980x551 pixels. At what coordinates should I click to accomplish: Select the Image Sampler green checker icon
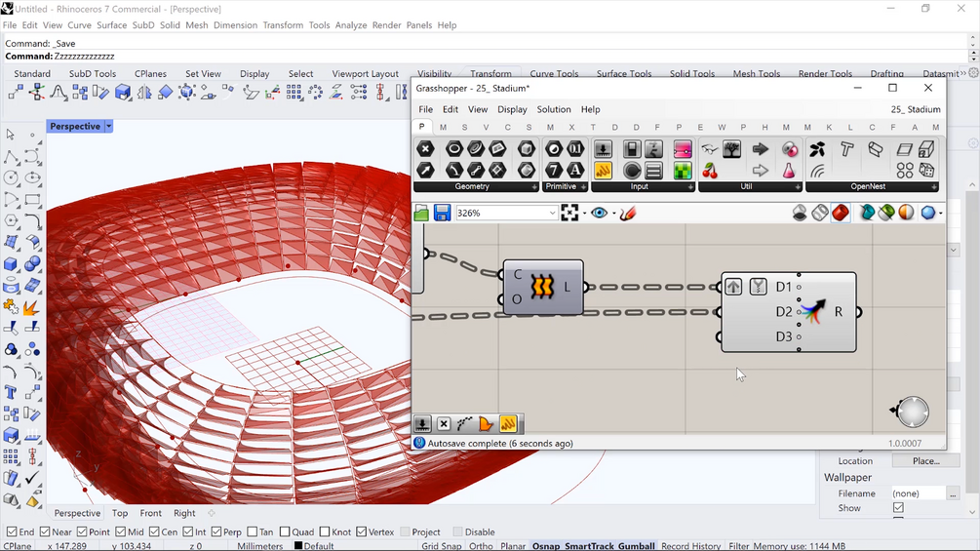(x=683, y=170)
